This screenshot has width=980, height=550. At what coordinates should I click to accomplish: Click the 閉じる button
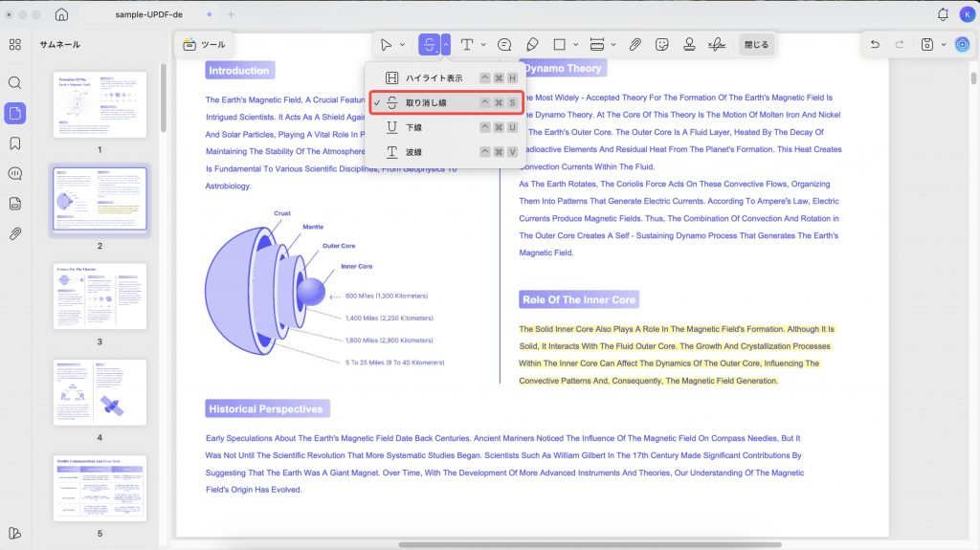pos(756,44)
